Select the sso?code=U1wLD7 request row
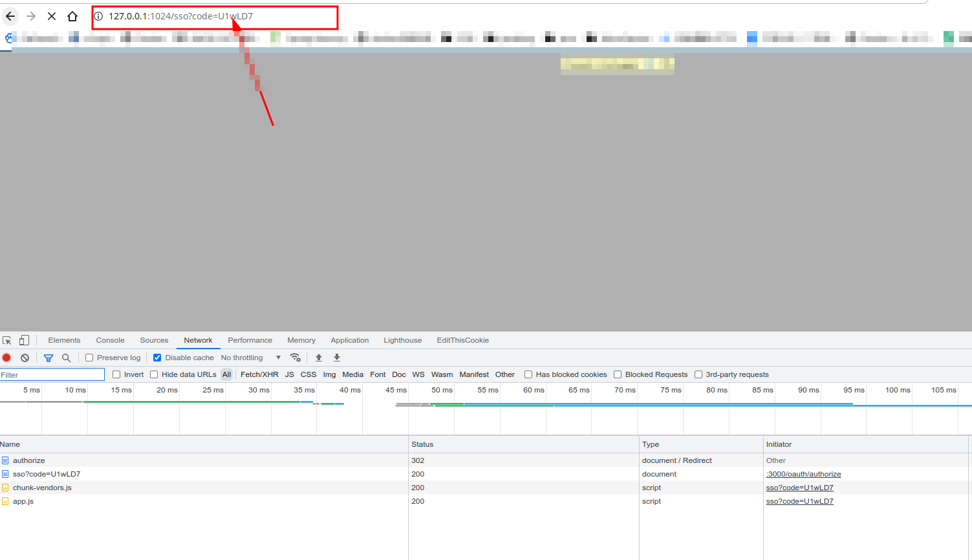Viewport: 972px width, 560px height. 485,474
